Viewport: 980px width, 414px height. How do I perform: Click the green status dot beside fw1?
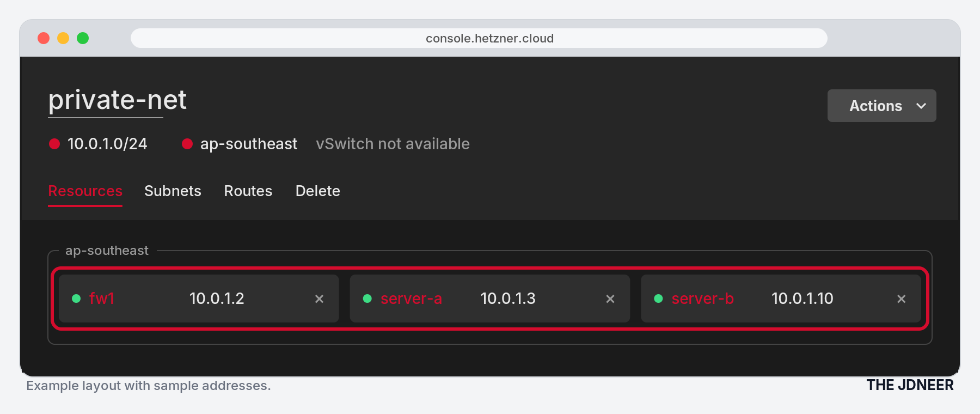point(76,299)
